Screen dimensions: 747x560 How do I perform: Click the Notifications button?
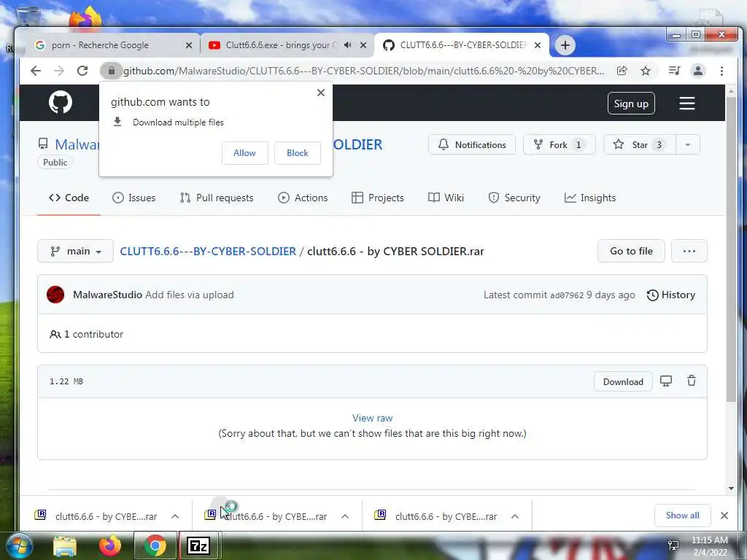[x=472, y=145]
